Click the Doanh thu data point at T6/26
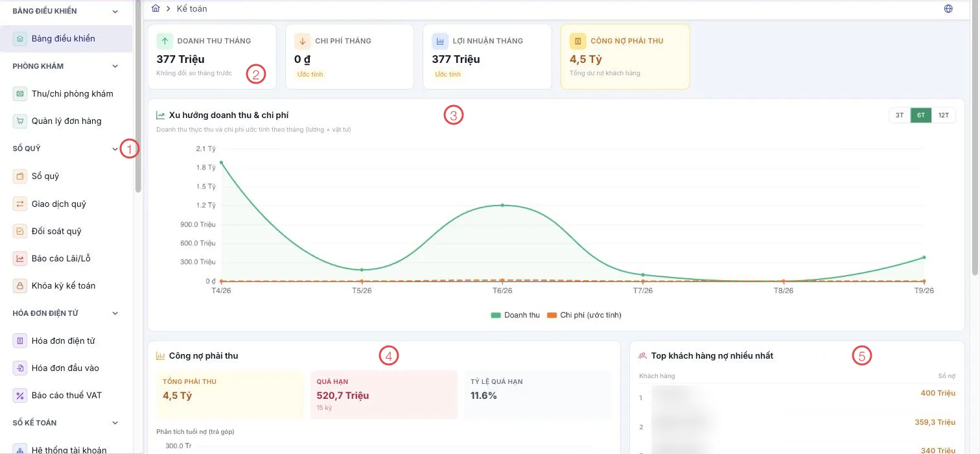This screenshot has width=980, height=454. 502,206
